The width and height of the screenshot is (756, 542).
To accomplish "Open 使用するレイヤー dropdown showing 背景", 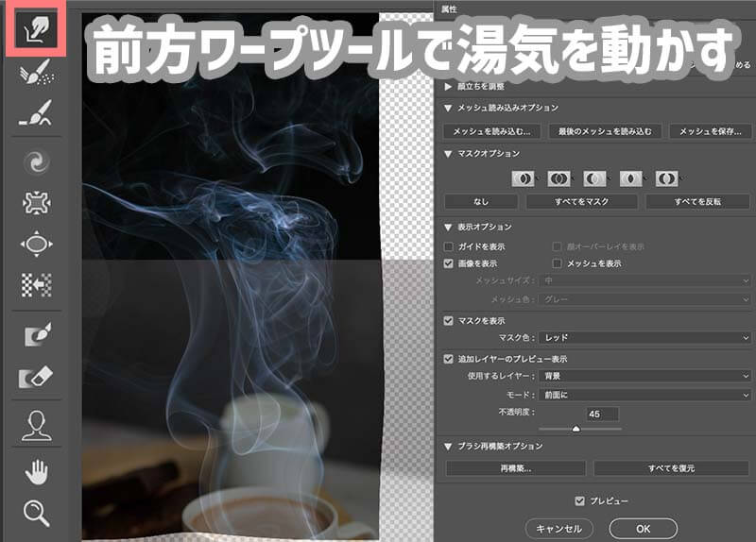I will coord(645,376).
